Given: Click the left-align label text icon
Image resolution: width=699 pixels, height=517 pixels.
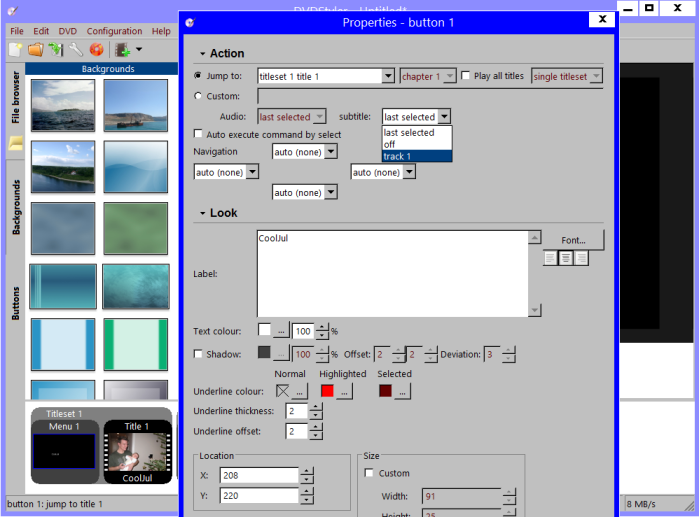Looking at the screenshot, I should (x=551, y=258).
